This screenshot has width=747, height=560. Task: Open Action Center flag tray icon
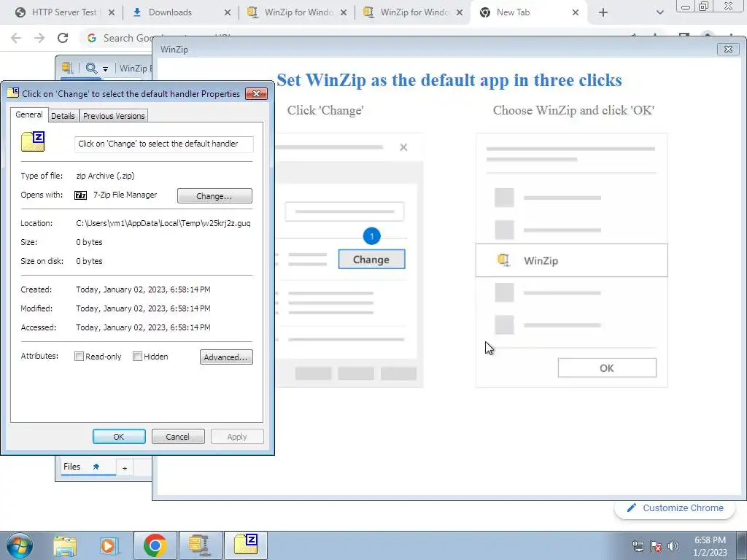coord(656,546)
